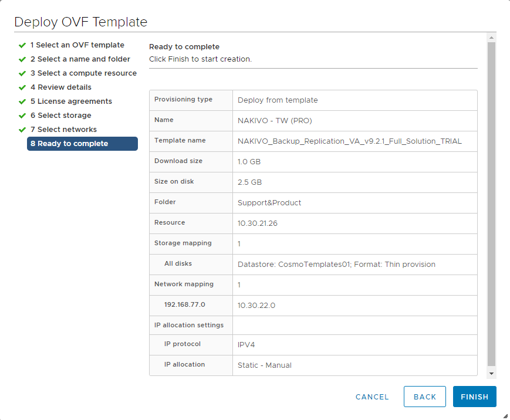
Task: Click the checkmark beside "6 Select storage"
Action: (22, 115)
